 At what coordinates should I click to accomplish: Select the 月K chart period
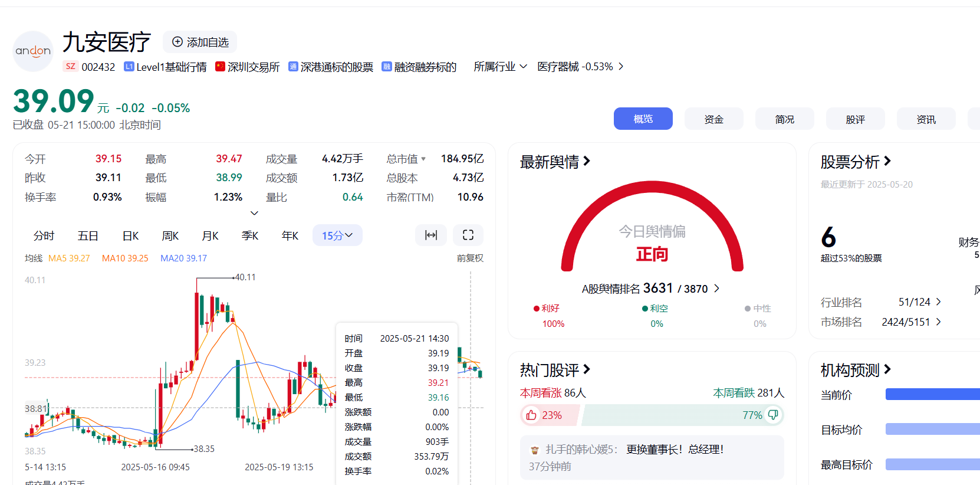click(x=211, y=236)
